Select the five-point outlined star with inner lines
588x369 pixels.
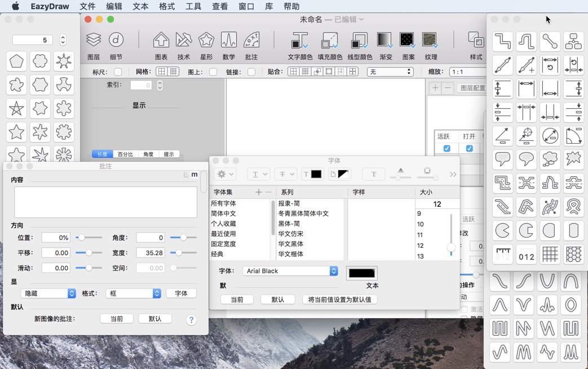16,109
